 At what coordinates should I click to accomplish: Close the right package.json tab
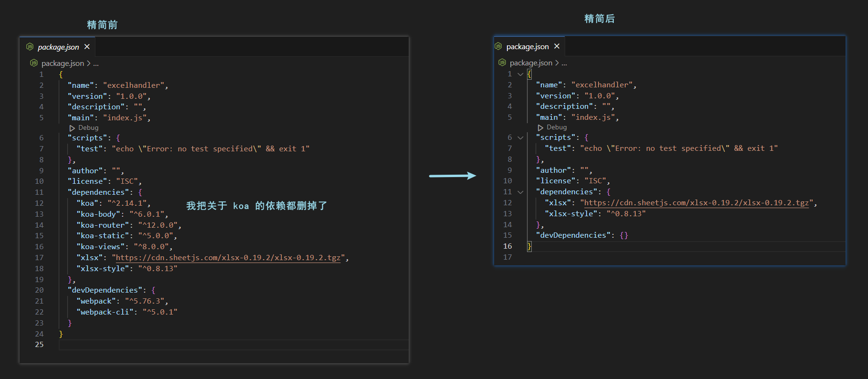[x=557, y=46]
